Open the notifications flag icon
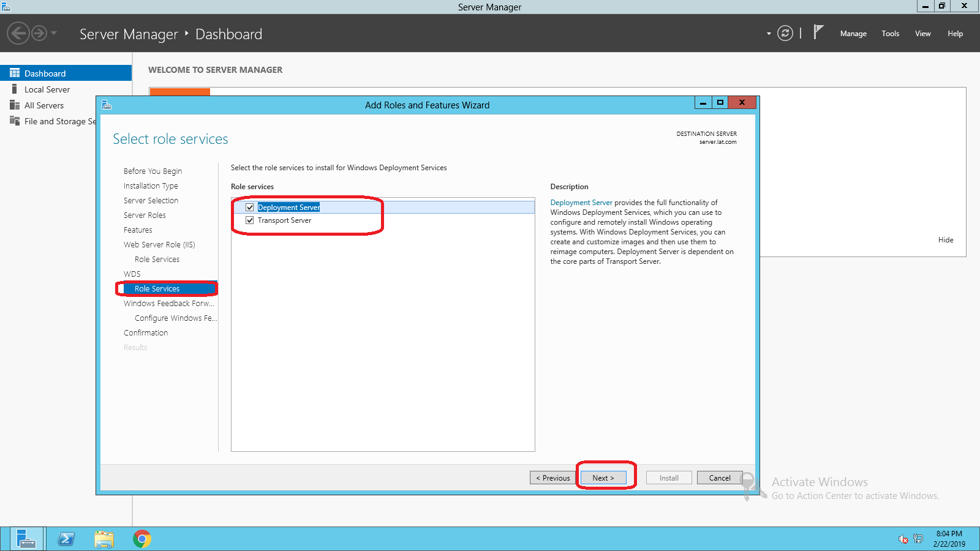Screen dimensions: 980x551 coord(818,32)
